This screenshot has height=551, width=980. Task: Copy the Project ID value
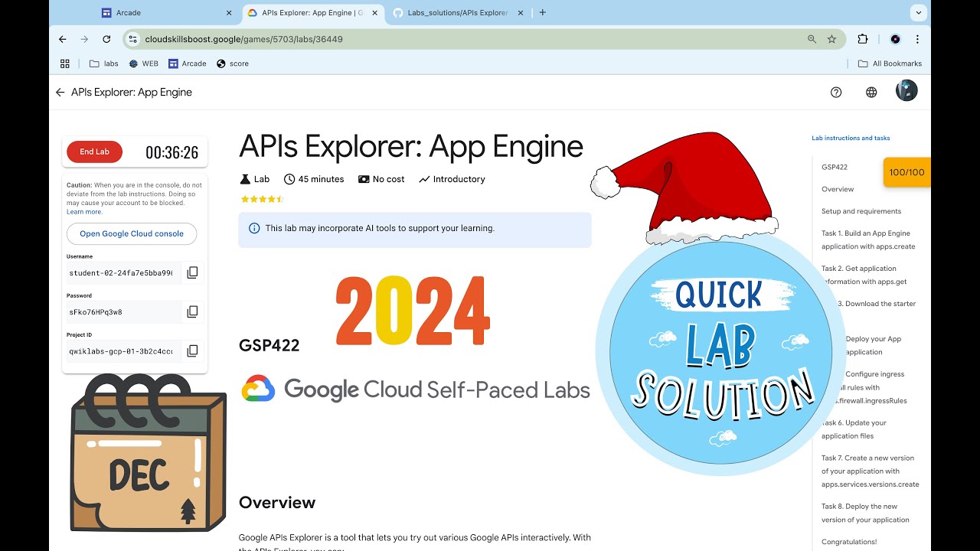point(193,350)
